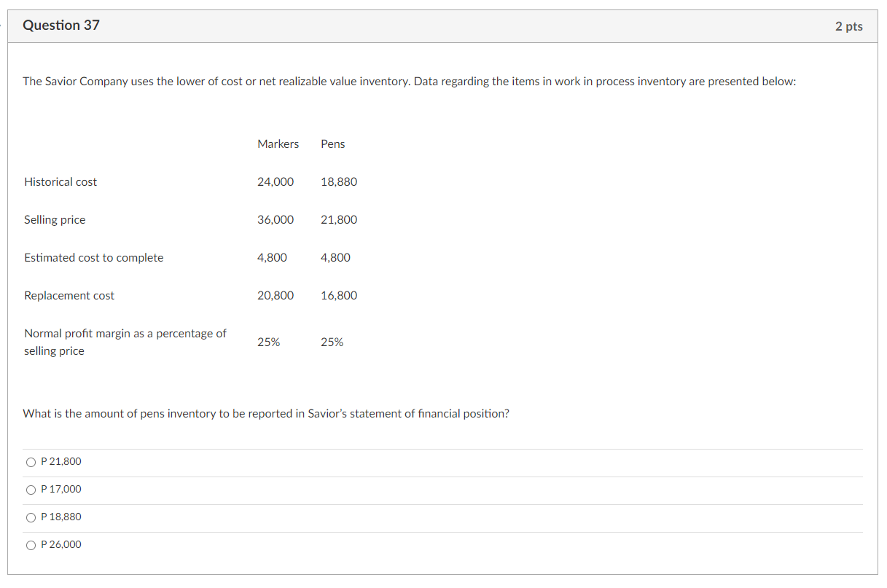The width and height of the screenshot is (887, 588).
Task: Click the answer label text P 17,000
Action: (61, 489)
